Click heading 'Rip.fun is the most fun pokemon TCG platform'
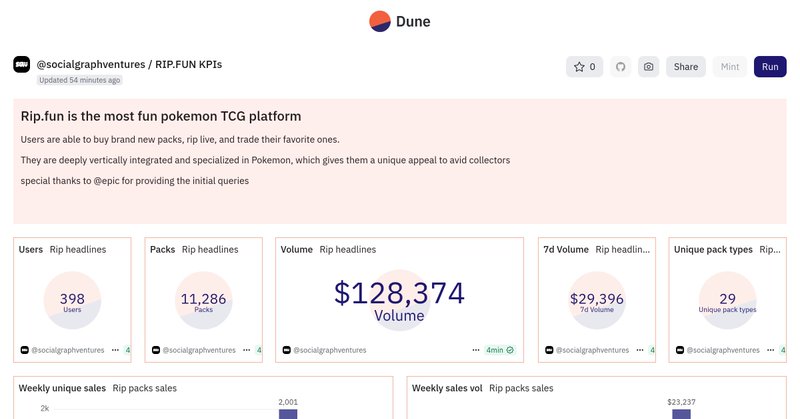This screenshot has width=800, height=419. pyautogui.click(x=161, y=116)
